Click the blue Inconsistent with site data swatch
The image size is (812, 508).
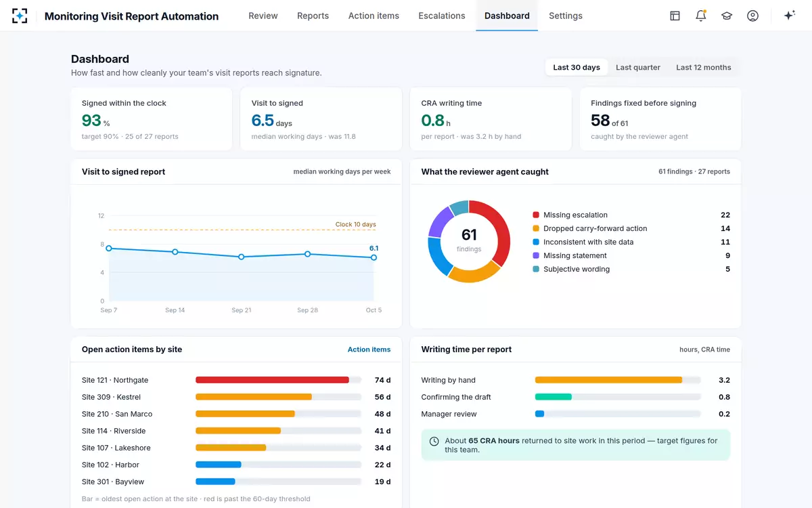tap(536, 242)
